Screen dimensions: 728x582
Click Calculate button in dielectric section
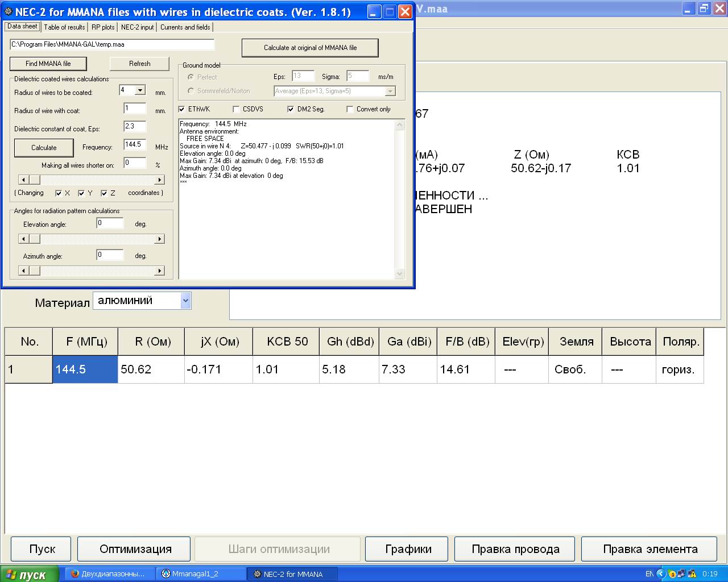click(44, 148)
